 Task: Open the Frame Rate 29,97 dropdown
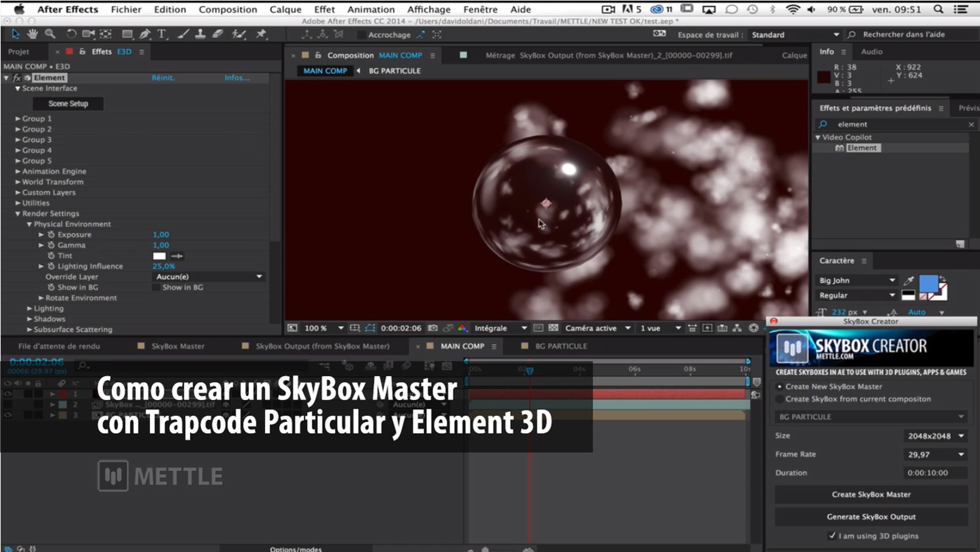935,454
